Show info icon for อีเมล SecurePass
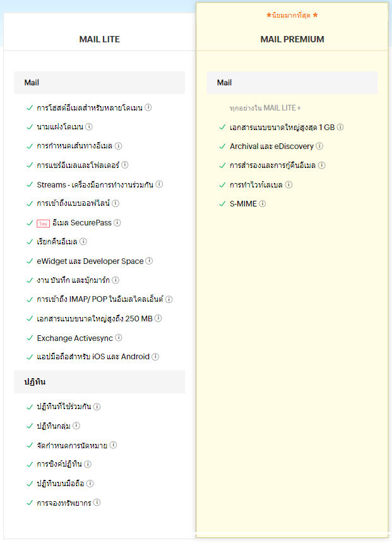The image size is (392, 543). [117, 223]
